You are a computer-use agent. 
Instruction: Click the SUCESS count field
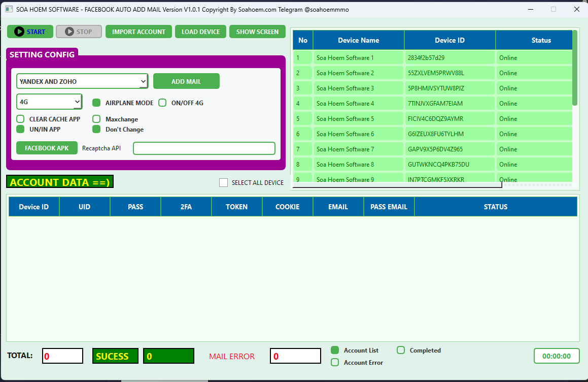click(x=169, y=356)
